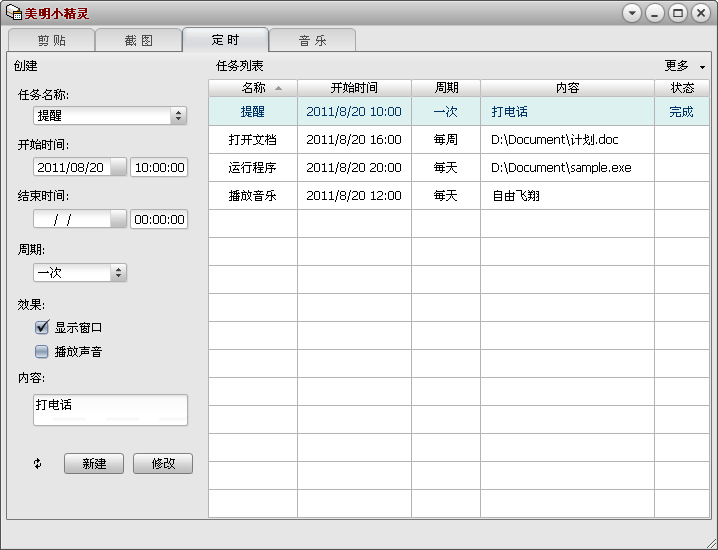Minimize the 美明小精灵 window
The height and width of the screenshot is (550, 718).
click(x=655, y=13)
